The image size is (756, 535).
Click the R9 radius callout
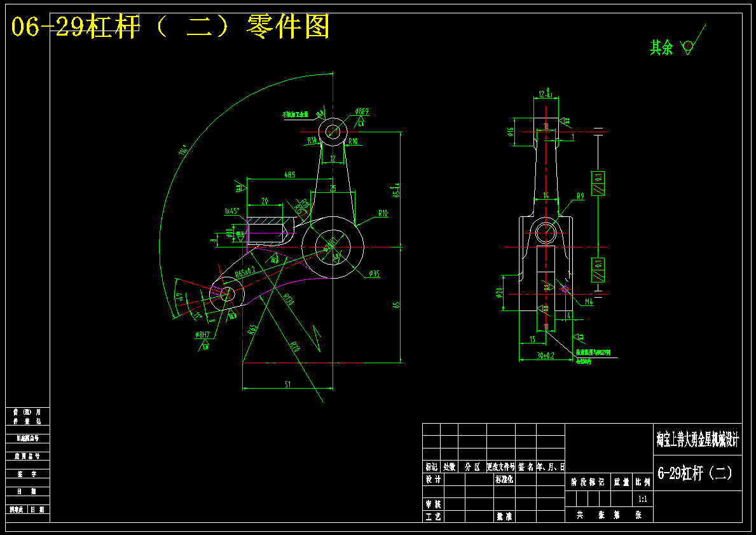pos(581,197)
